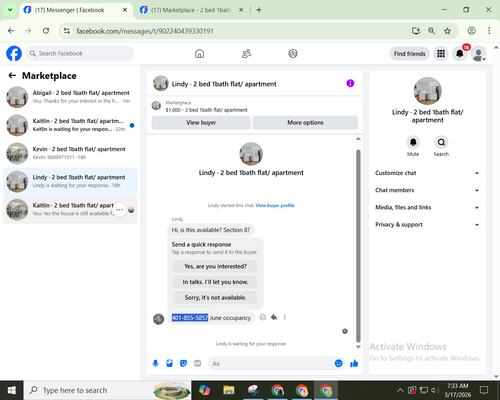
Task: Choose the sticker icon in composer
Action: (183, 363)
